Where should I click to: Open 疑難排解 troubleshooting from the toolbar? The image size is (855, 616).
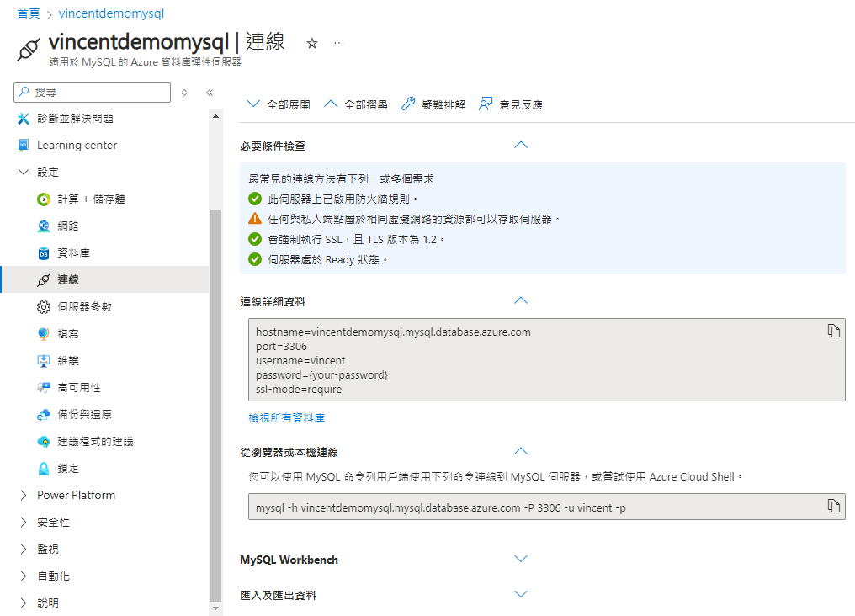click(x=433, y=104)
